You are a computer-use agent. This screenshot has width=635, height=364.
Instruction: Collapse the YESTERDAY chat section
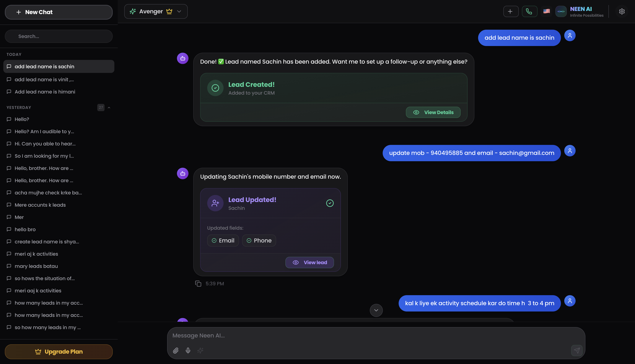tap(109, 107)
